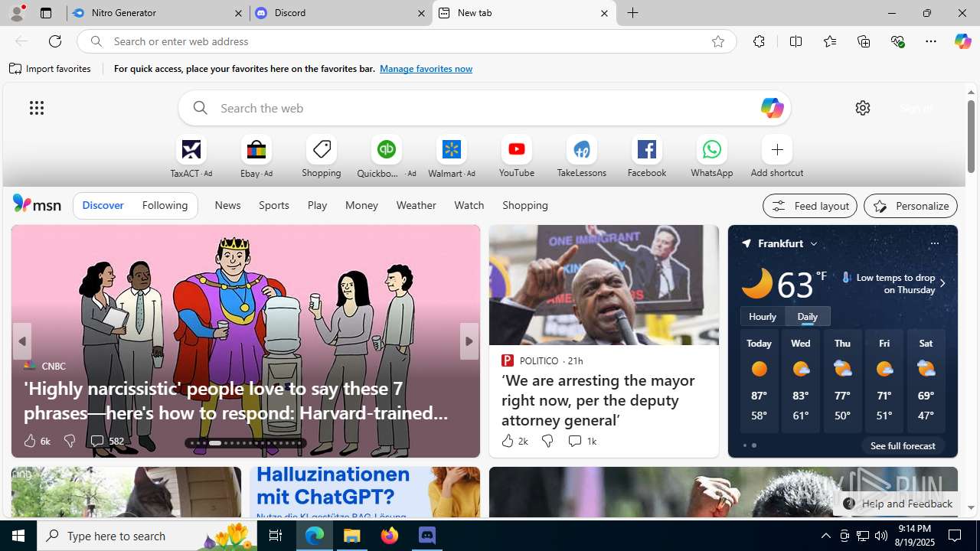This screenshot has width=980, height=551.
Task: Expand low temps alert chevron
Action: (942, 283)
